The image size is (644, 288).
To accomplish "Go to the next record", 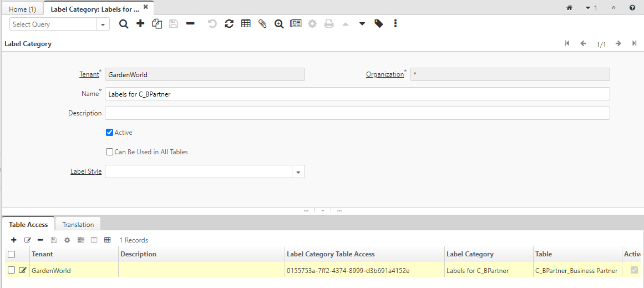I will click(x=618, y=43).
